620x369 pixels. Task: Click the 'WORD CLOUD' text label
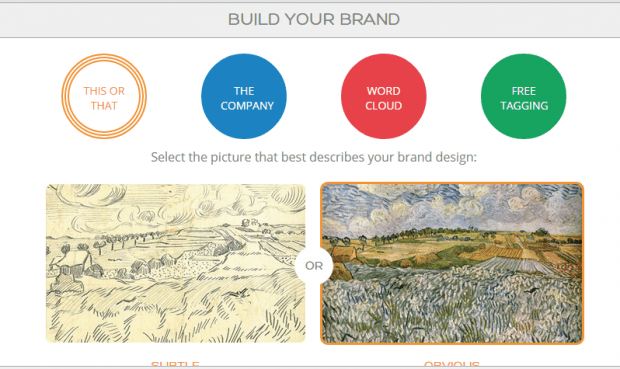pyautogui.click(x=384, y=98)
